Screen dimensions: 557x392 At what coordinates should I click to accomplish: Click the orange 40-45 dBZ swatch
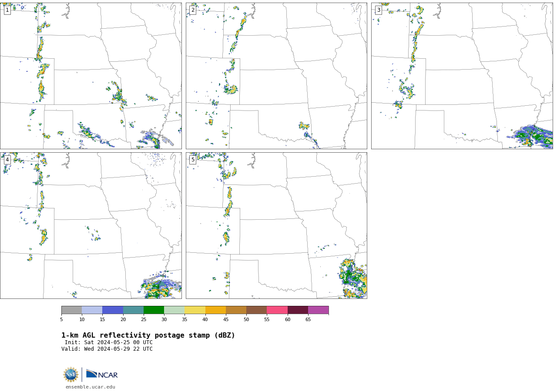215,310
